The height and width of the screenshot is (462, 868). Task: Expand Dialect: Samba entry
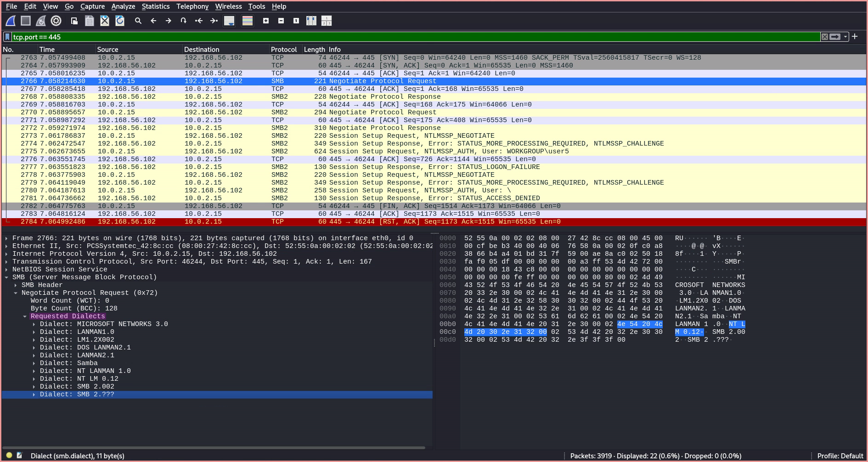click(34, 363)
